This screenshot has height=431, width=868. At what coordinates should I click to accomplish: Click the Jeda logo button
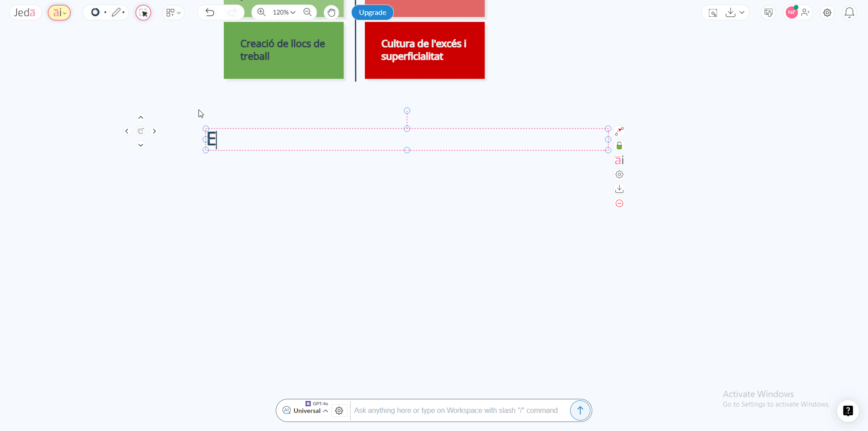pos(25,13)
